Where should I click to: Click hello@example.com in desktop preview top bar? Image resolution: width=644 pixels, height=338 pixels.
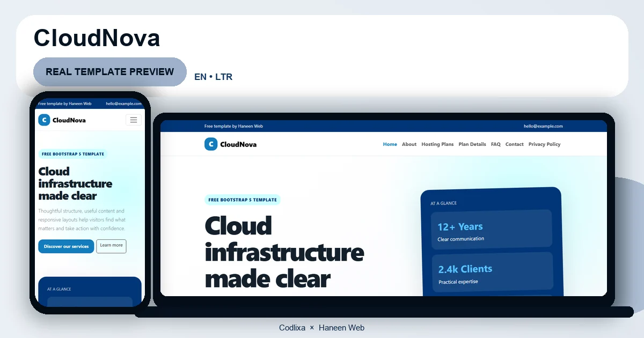(543, 126)
